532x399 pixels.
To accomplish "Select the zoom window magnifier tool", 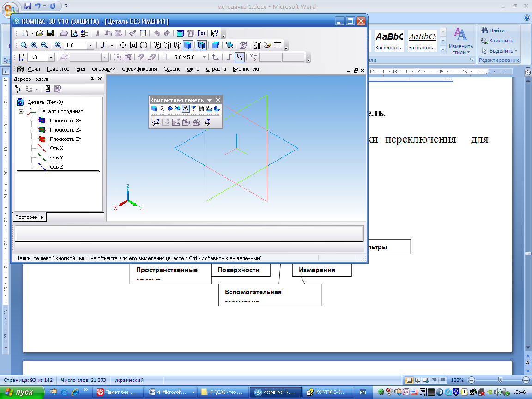I will (x=24, y=45).
